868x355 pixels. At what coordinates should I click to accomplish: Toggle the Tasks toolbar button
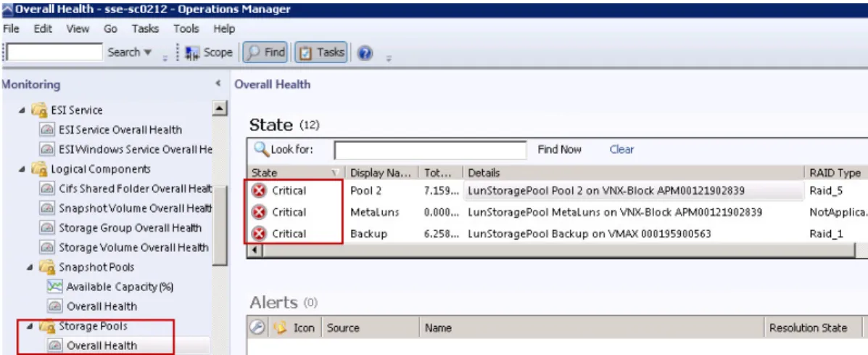321,52
